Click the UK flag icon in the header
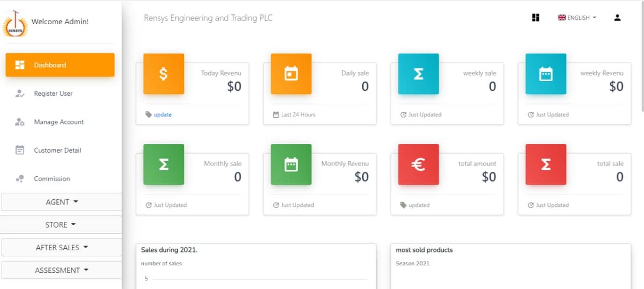This screenshot has height=289, width=644. click(x=562, y=18)
